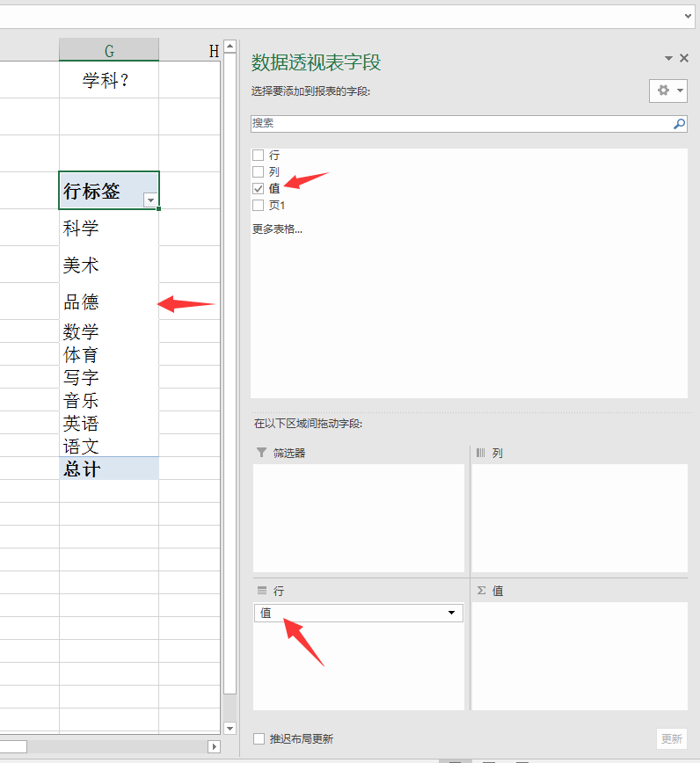Viewport: 700px width, 763px height.
Task: Open the pivot field list gear settings
Action: click(667, 91)
